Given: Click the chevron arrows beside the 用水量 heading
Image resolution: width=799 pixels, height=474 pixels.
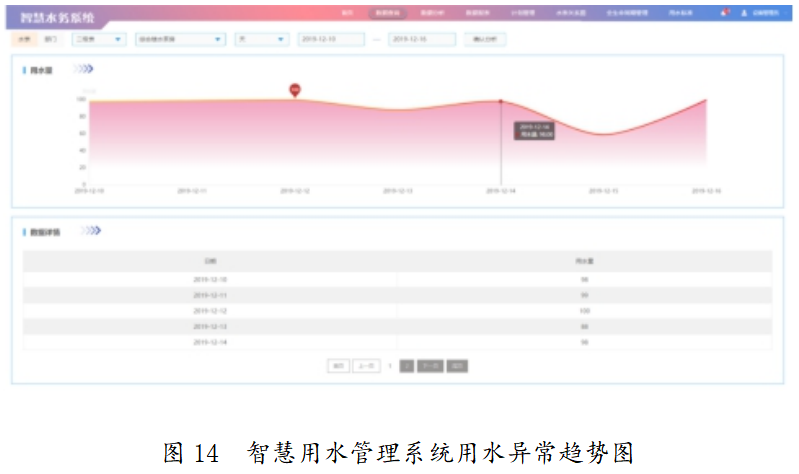Looking at the screenshot, I should click(x=84, y=69).
